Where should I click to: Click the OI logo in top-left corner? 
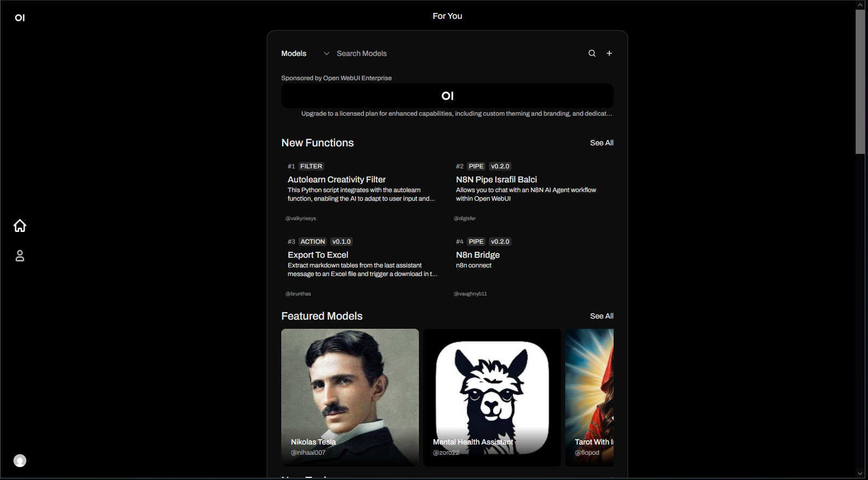click(20, 18)
